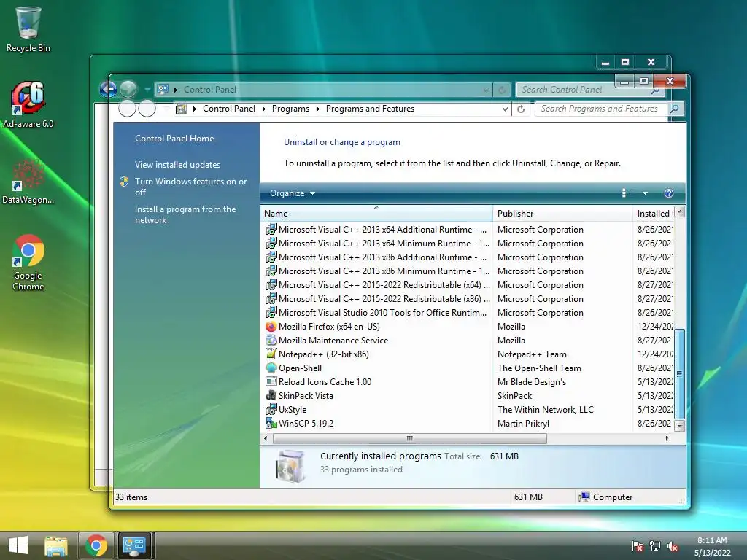Click the change view icon in the toolbar
This screenshot has height=560, width=747.
point(627,192)
